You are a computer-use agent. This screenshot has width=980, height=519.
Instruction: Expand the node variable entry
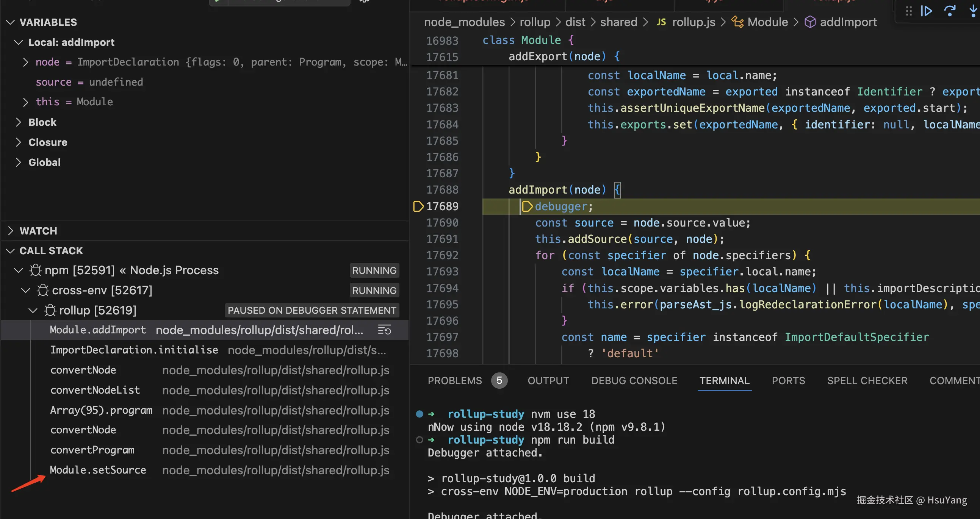(25, 62)
